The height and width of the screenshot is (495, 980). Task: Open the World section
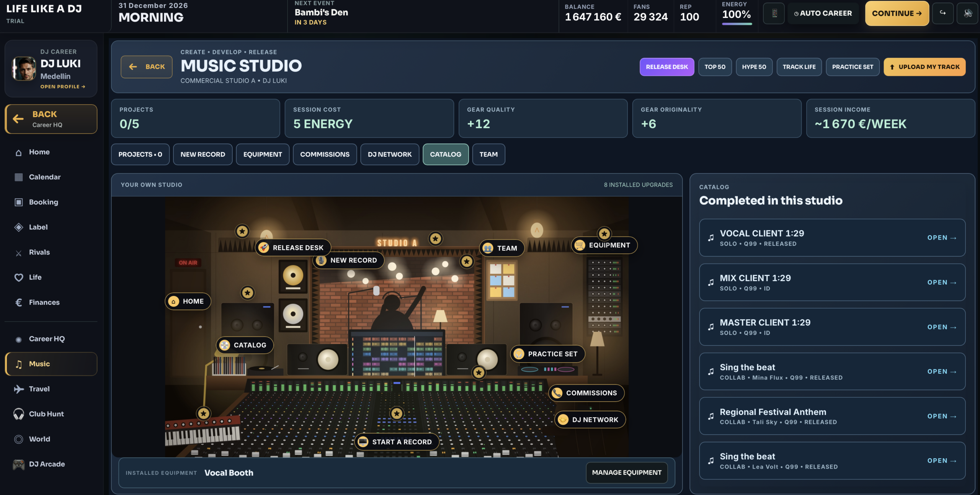(51, 439)
